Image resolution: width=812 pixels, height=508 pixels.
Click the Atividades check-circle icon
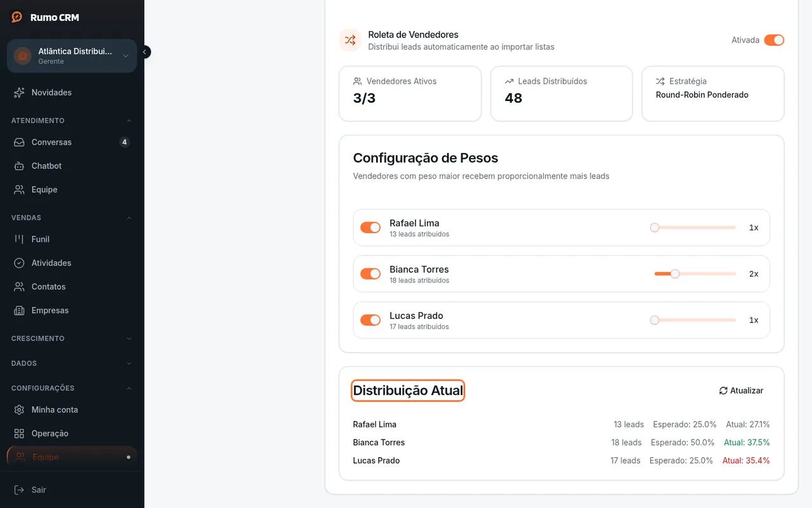point(19,263)
